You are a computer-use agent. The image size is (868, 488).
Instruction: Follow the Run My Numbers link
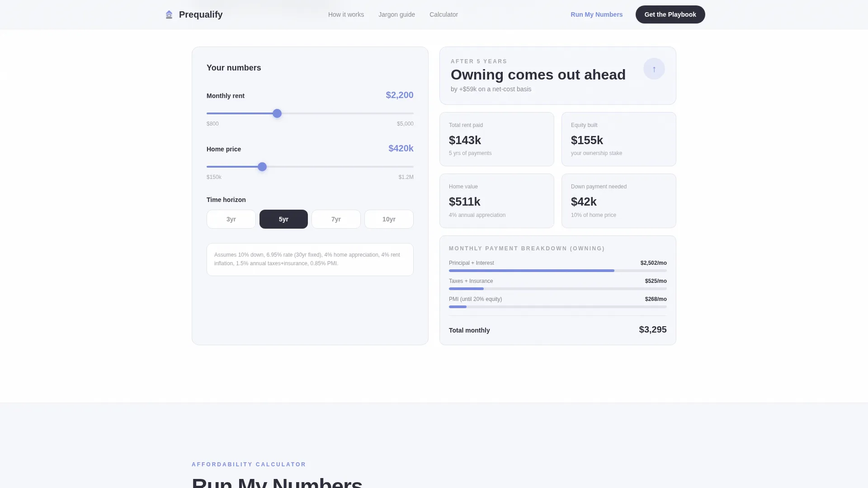pos(596,14)
